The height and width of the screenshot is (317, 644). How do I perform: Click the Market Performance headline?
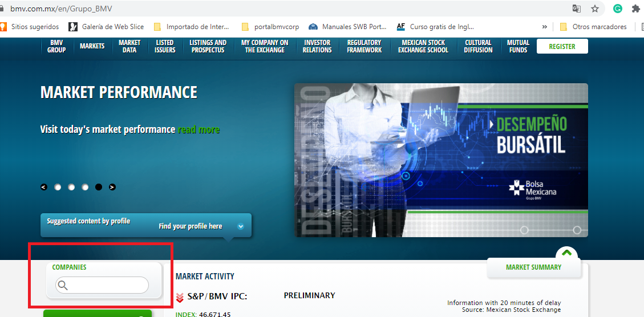[x=119, y=92]
